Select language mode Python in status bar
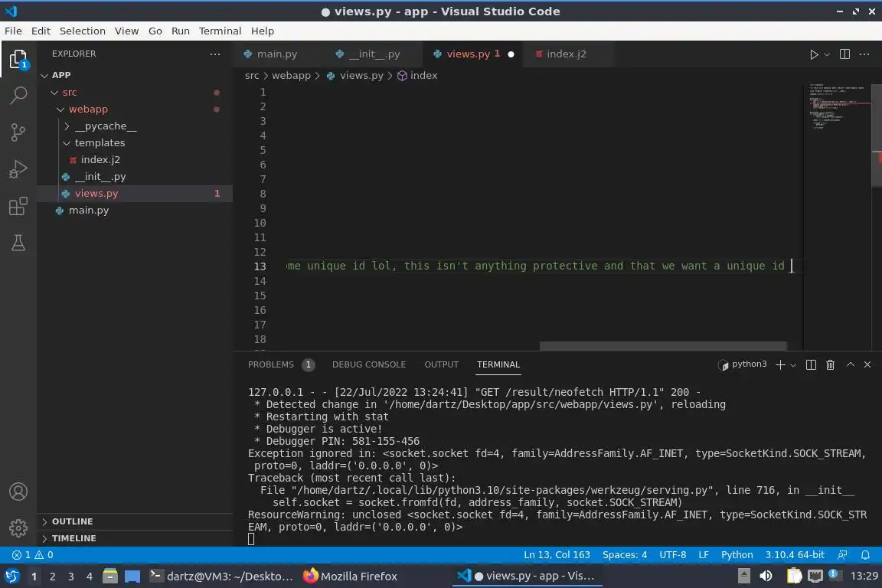Viewport: 882px width, 588px height. click(737, 555)
